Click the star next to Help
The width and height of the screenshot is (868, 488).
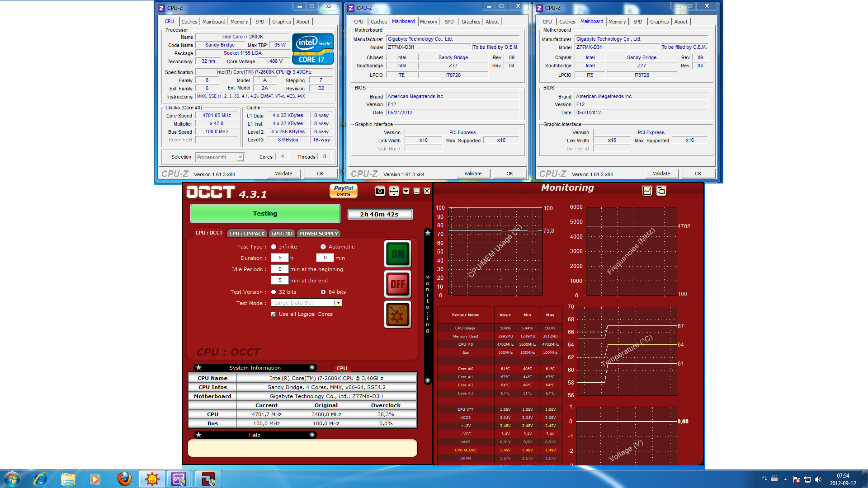pos(198,435)
